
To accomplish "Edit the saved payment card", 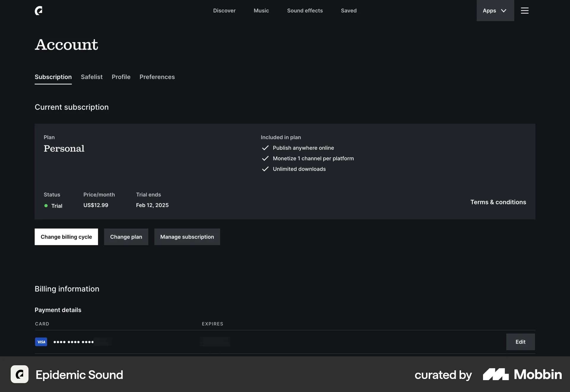I will point(520,342).
